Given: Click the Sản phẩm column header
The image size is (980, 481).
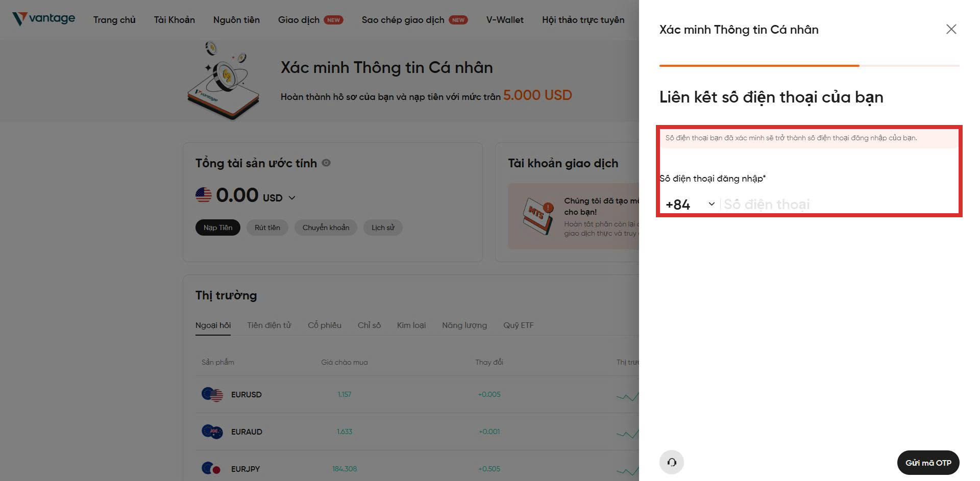Looking at the screenshot, I should point(218,362).
